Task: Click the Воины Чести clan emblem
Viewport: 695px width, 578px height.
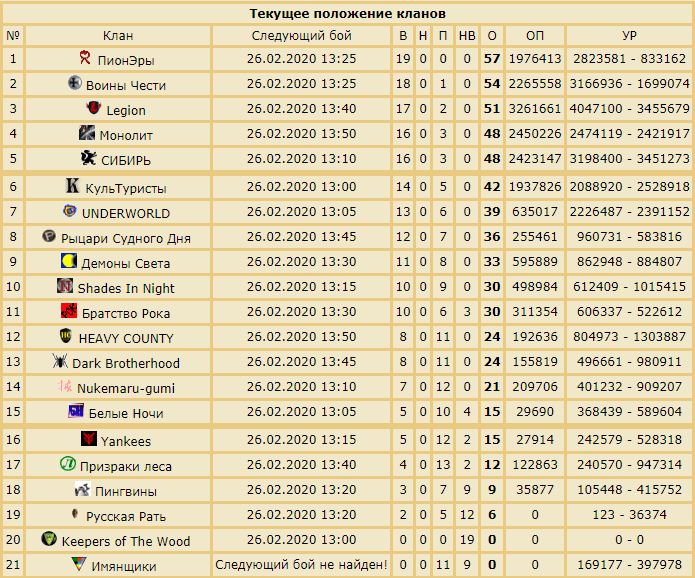Action: [x=74, y=82]
